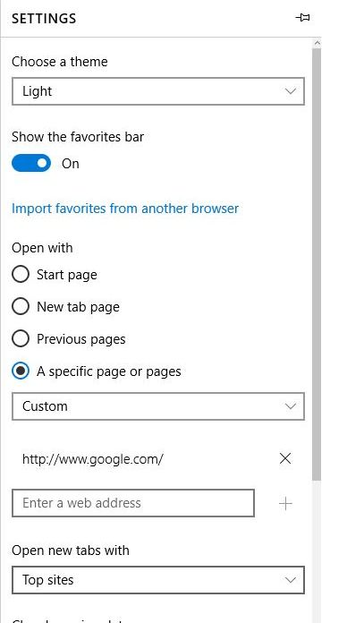Image resolution: width=364 pixels, height=623 pixels.
Task: Click the chevron arrow on the Top sites box
Action: click(290, 580)
